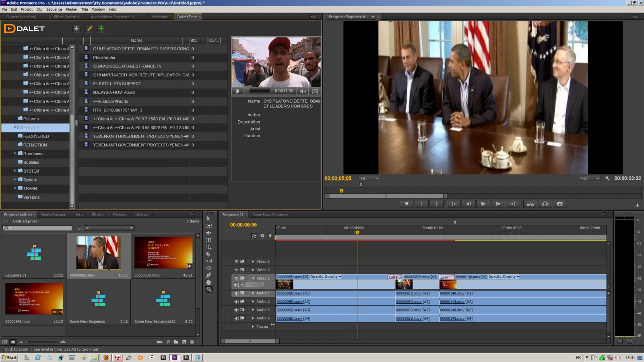Select the Razor tool in tools panel

[208, 254]
